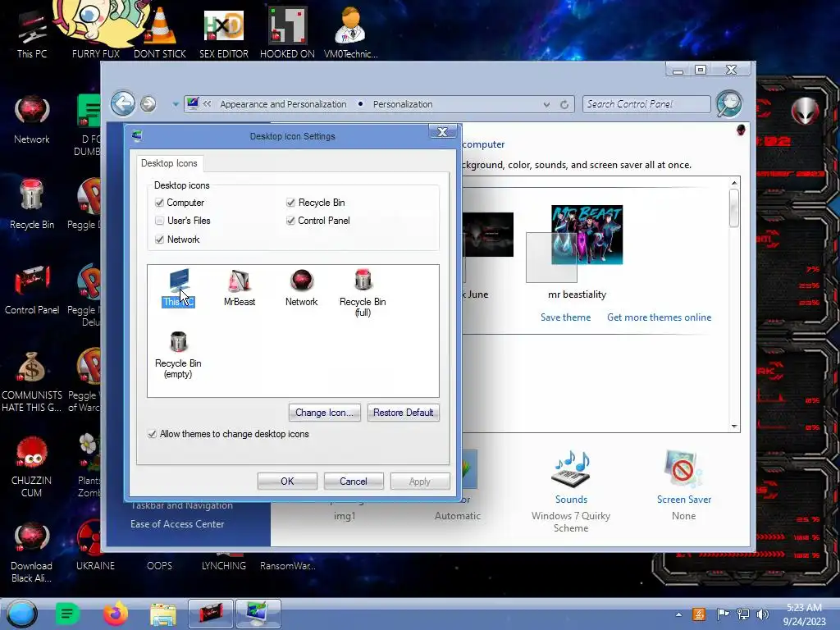
Task: Select the Network icon in the icon preview list
Action: [301, 288]
